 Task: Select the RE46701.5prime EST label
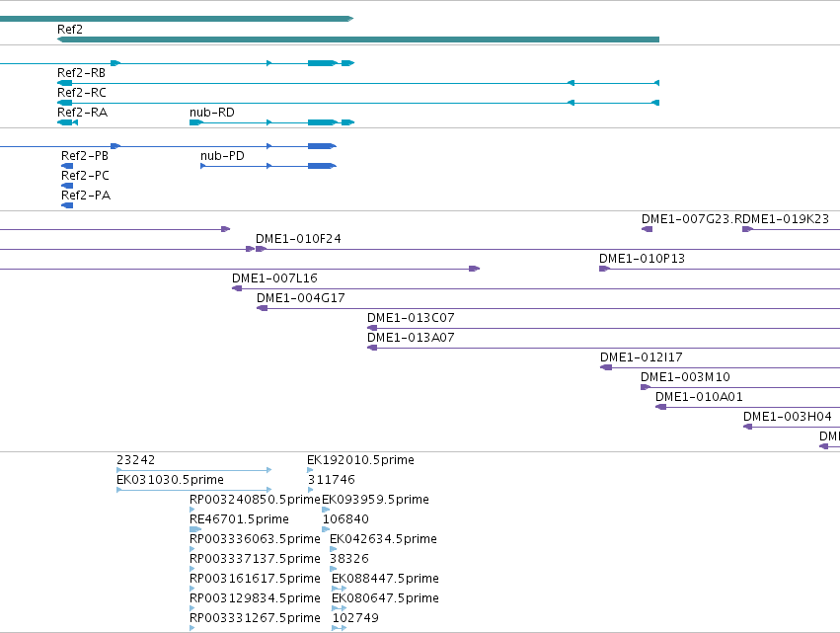click(240, 519)
